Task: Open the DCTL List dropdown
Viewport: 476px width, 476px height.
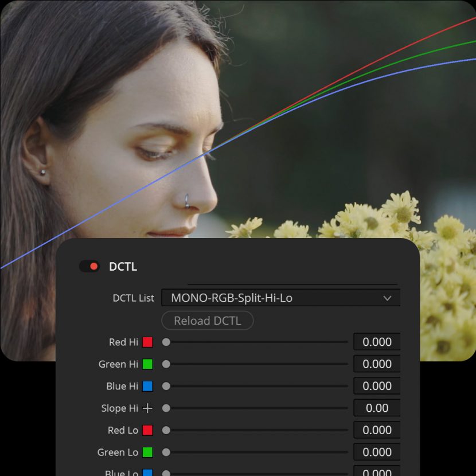Action: (x=280, y=298)
